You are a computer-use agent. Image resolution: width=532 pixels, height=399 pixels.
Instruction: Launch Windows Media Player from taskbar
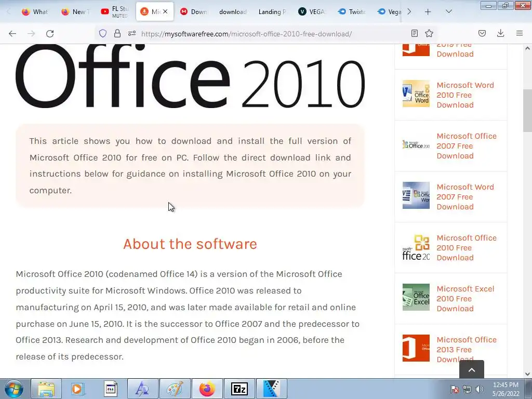78,389
